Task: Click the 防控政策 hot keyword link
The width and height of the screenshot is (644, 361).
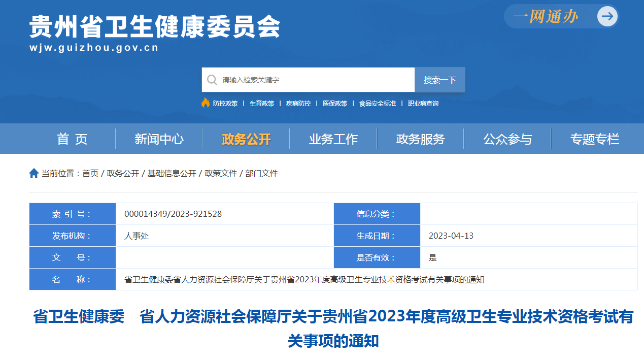Action: pyautogui.click(x=225, y=104)
